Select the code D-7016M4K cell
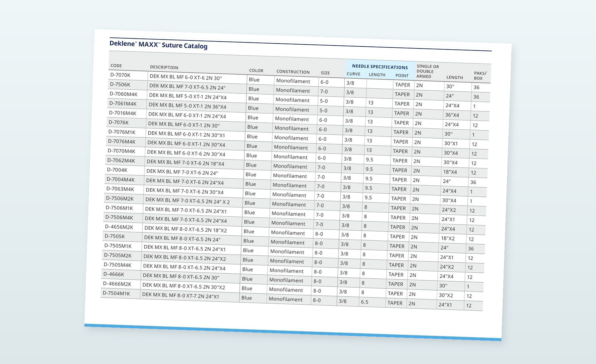Image resolution: width=596 pixels, height=364 pixels. tap(123, 113)
